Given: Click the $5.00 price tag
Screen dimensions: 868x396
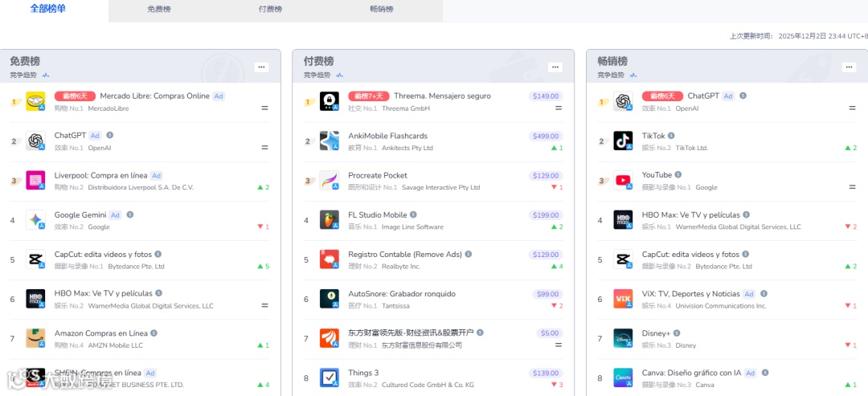Looking at the screenshot, I should click(x=549, y=333).
